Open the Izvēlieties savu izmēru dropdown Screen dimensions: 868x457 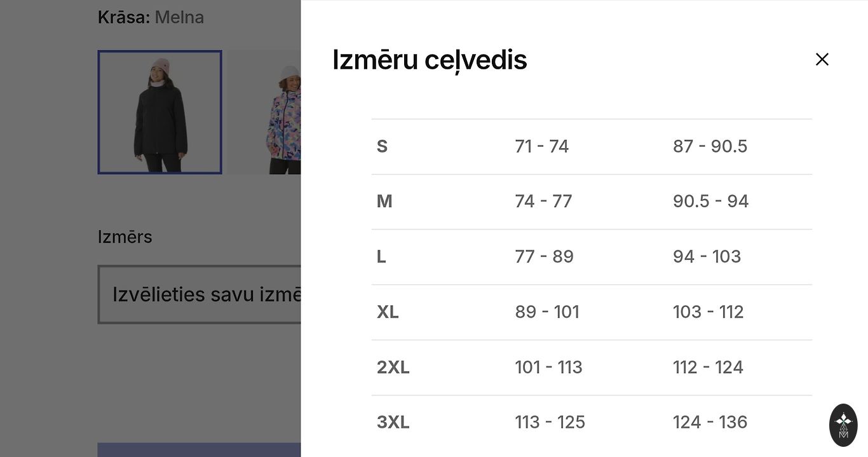200,294
